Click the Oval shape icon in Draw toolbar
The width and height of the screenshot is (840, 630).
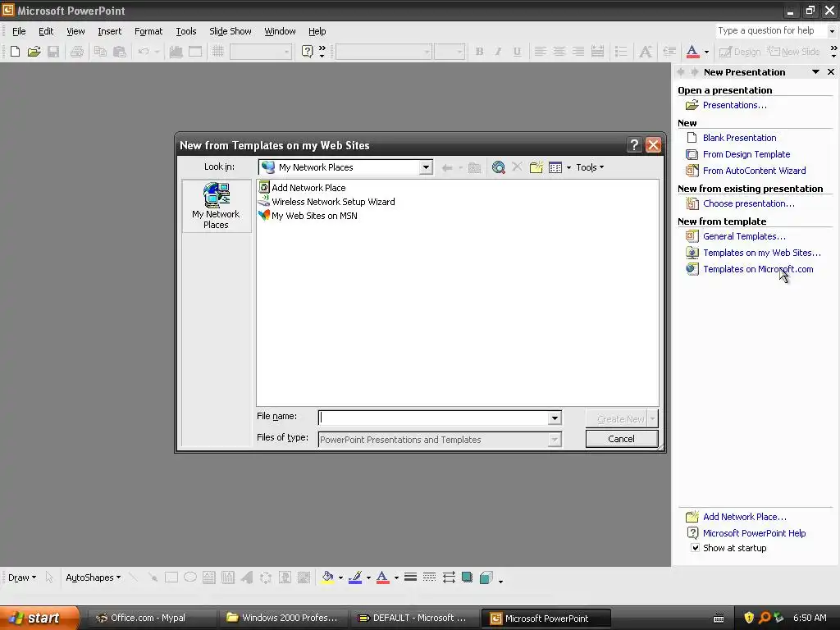pyautogui.click(x=190, y=577)
